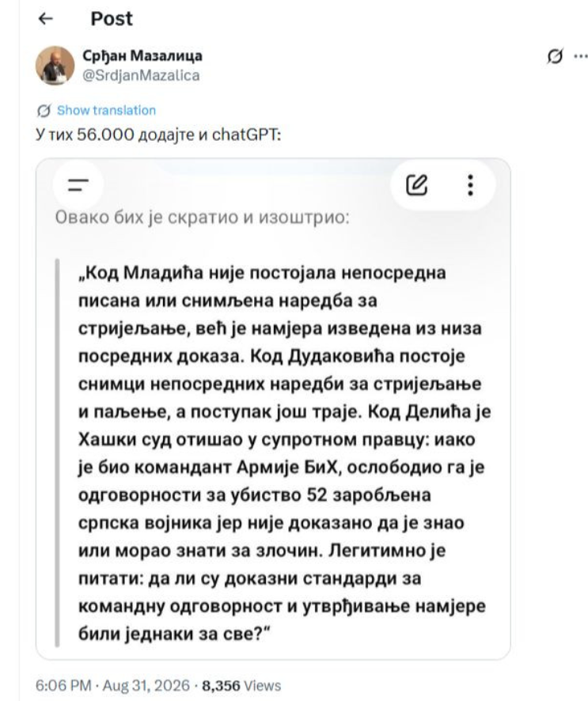Viewport: 588px width, 701px height.
Task: Click the @SrdjanMazalica handle
Action: click(x=141, y=75)
